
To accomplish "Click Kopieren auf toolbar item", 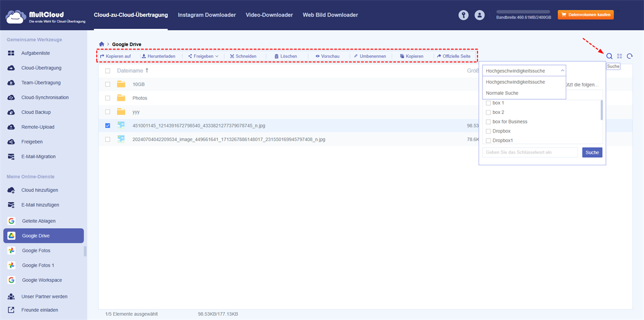I will click(x=115, y=56).
